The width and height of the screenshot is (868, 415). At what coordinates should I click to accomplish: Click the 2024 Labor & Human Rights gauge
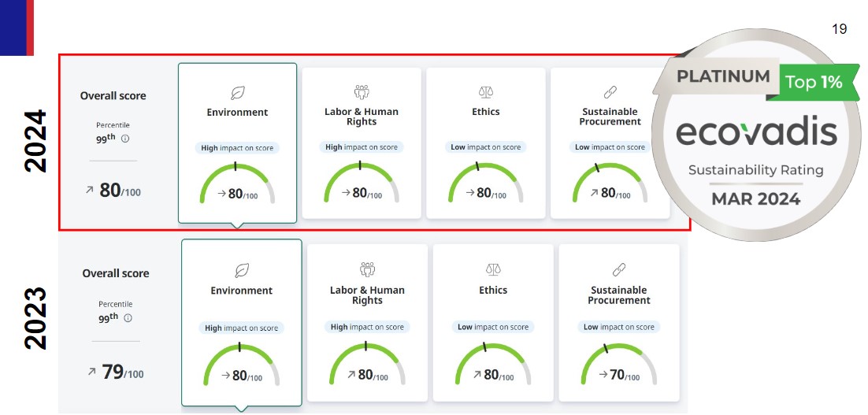coord(362,183)
